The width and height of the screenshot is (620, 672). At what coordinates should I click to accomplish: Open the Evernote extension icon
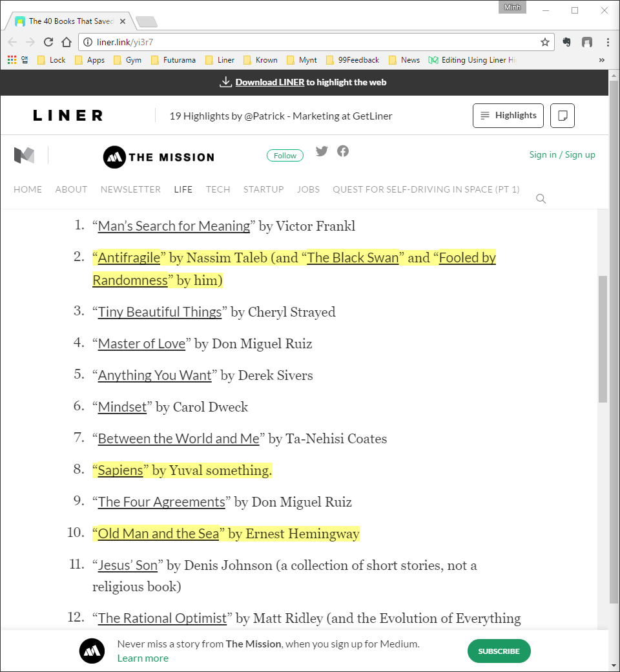tap(566, 42)
